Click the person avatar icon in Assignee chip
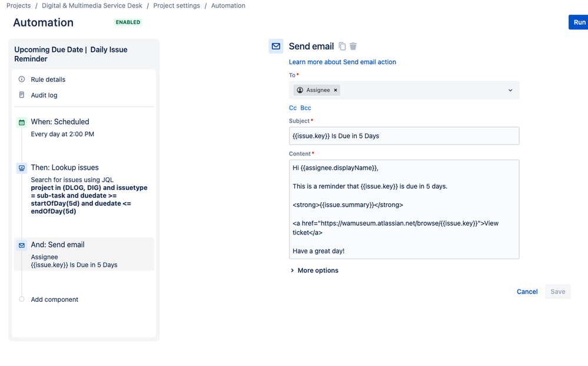 coord(300,90)
